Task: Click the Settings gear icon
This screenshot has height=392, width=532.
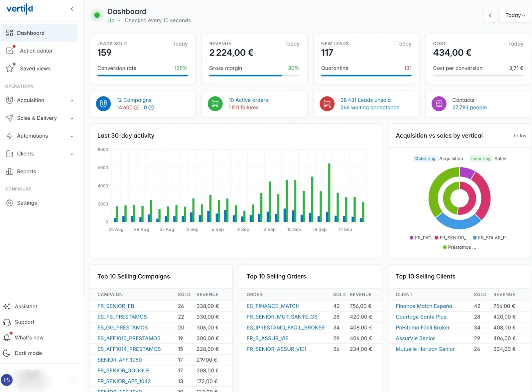Action: coord(10,203)
